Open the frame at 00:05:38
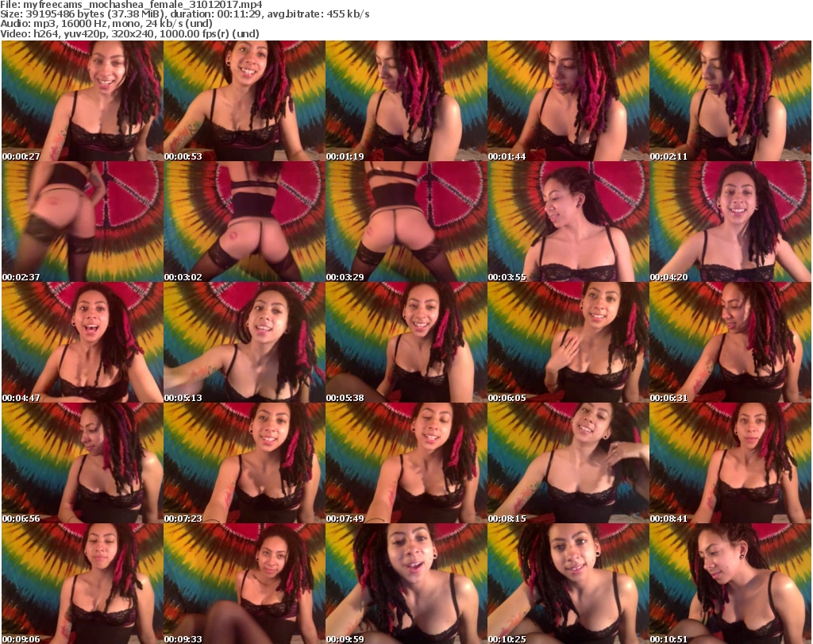The height and width of the screenshot is (644, 813). pos(406,342)
